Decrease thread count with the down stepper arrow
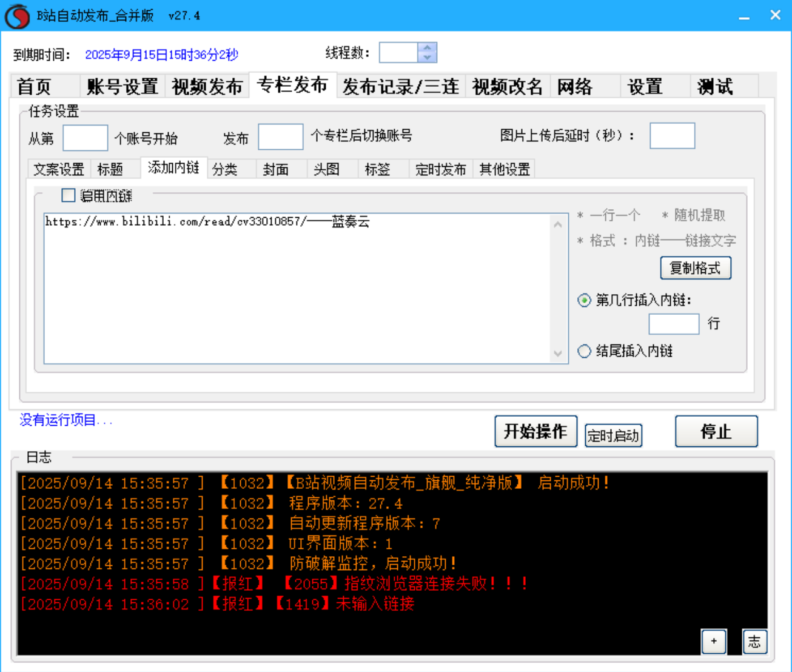792x672 pixels. point(426,57)
